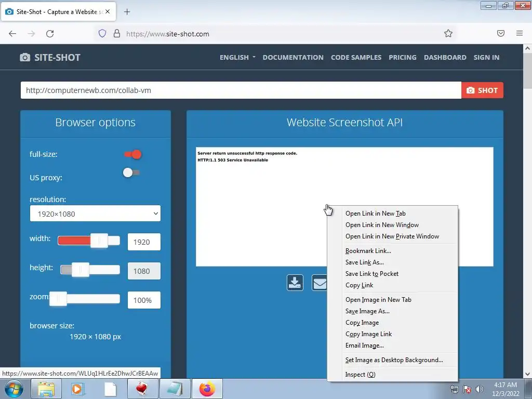This screenshot has height=399, width=532.
Task: Toggle the full-size switch off
Action: point(132,154)
